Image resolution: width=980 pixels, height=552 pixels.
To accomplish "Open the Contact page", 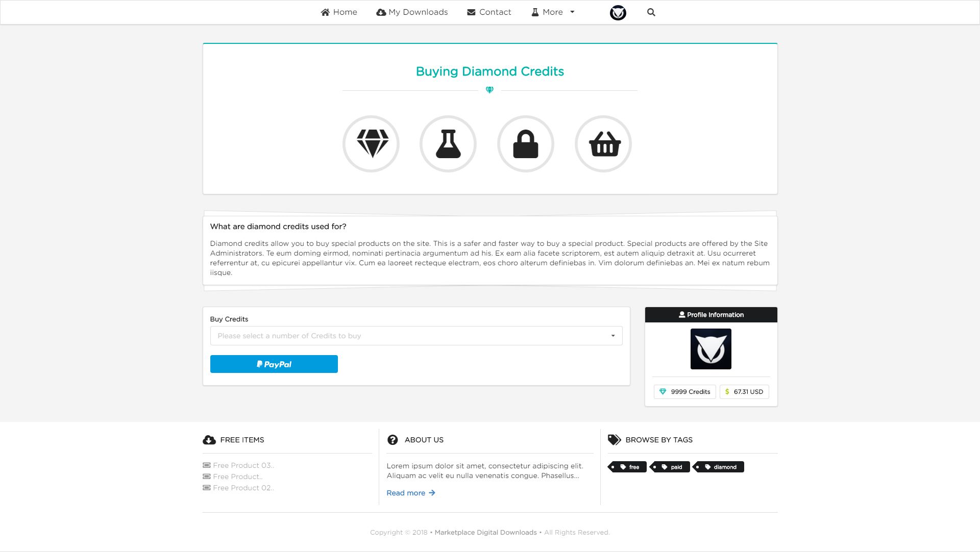I will (489, 12).
